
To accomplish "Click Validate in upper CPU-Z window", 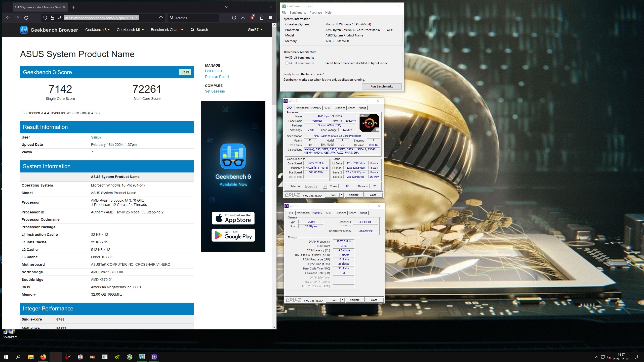I will [x=354, y=195].
